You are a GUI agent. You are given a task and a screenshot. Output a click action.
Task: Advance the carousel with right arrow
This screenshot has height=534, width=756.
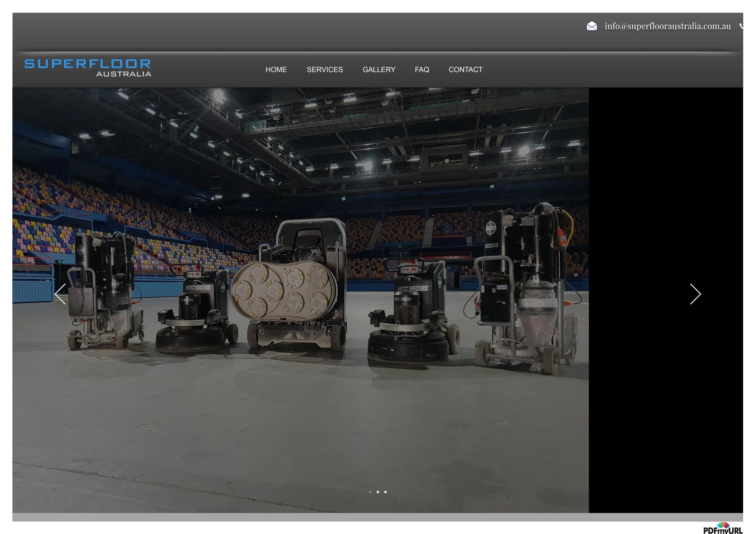click(695, 294)
